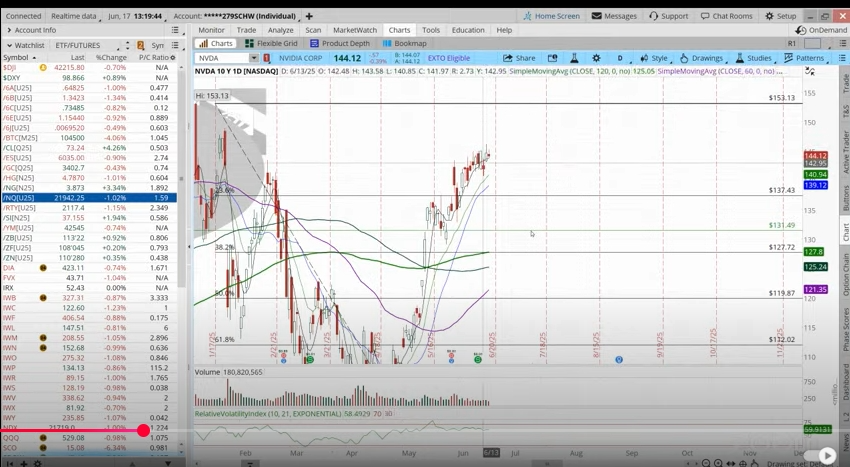Click the Option Chain side tab
850x467 pixels.
(845, 274)
